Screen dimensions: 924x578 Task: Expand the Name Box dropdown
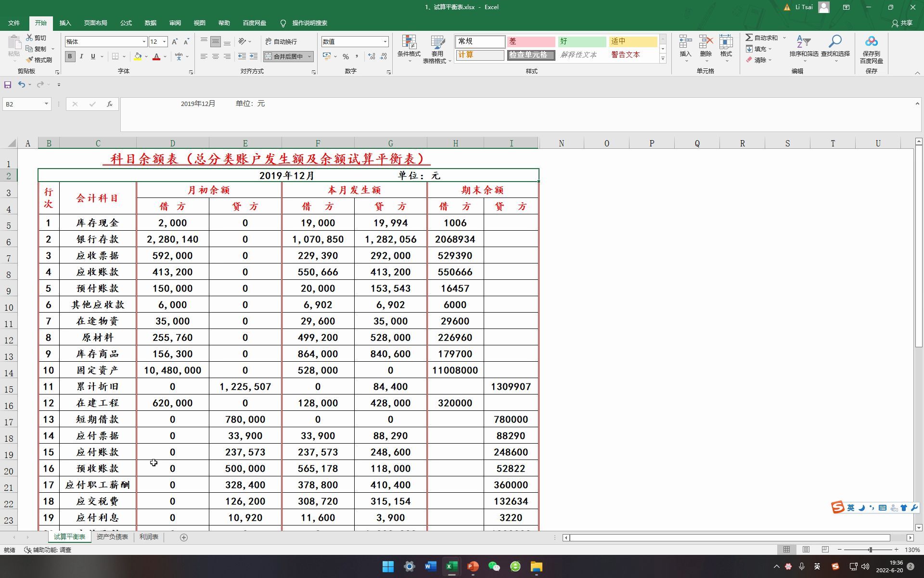tap(46, 104)
